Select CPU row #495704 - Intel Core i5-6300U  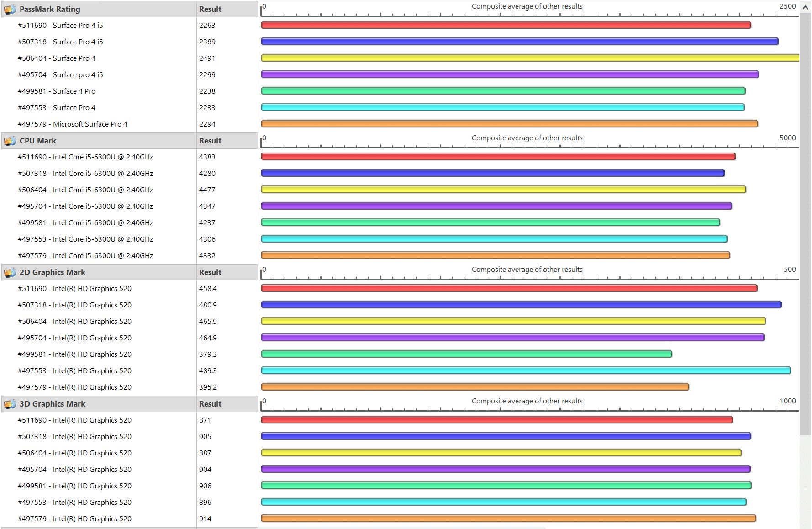coord(85,206)
